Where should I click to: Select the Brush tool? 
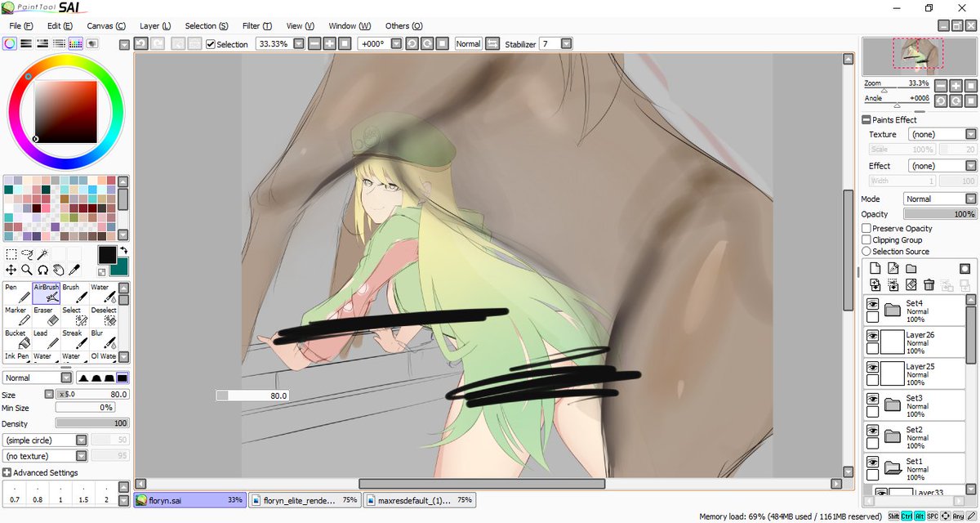pos(74,293)
